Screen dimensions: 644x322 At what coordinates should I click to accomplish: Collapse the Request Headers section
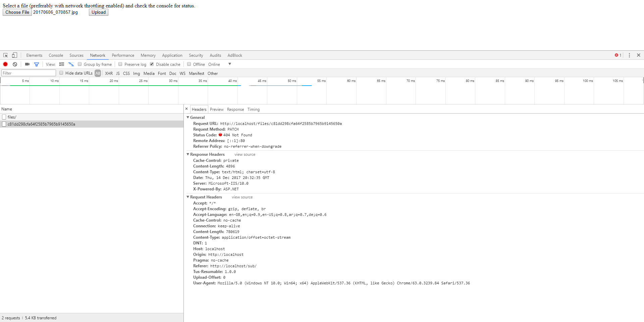188,197
